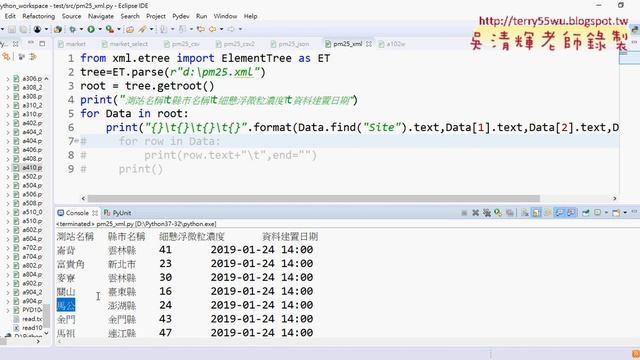Close the pm25_xml editor tab

(x=369, y=44)
